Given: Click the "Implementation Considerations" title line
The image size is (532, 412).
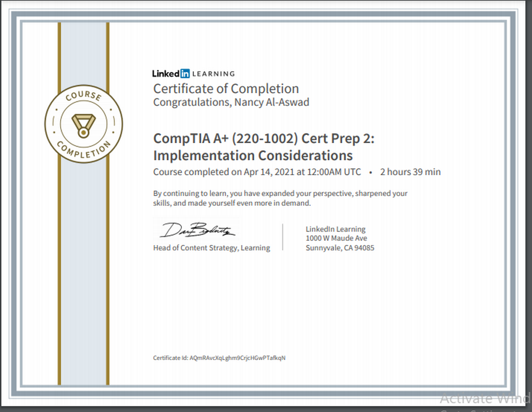Looking at the screenshot, I should pyautogui.click(x=253, y=155).
